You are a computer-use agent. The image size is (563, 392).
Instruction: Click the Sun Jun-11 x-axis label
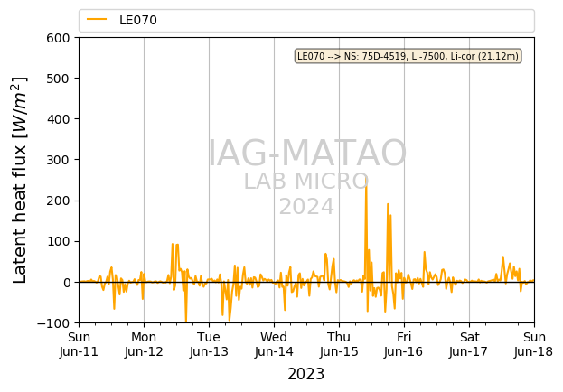tap(79, 344)
